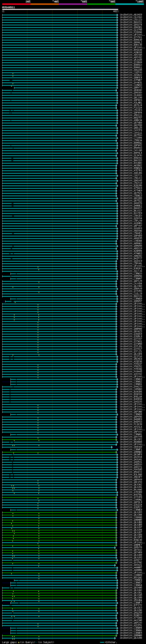The height and width of the screenshot is (644, 146).
Task: Select the UniRef100_Q4Q259 label
Action: 131,613
